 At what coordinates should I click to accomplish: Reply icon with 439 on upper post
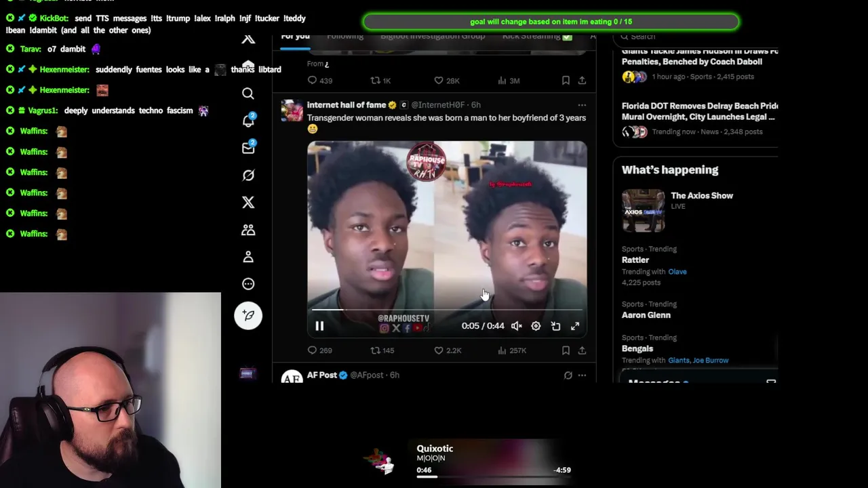coord(320,81)
